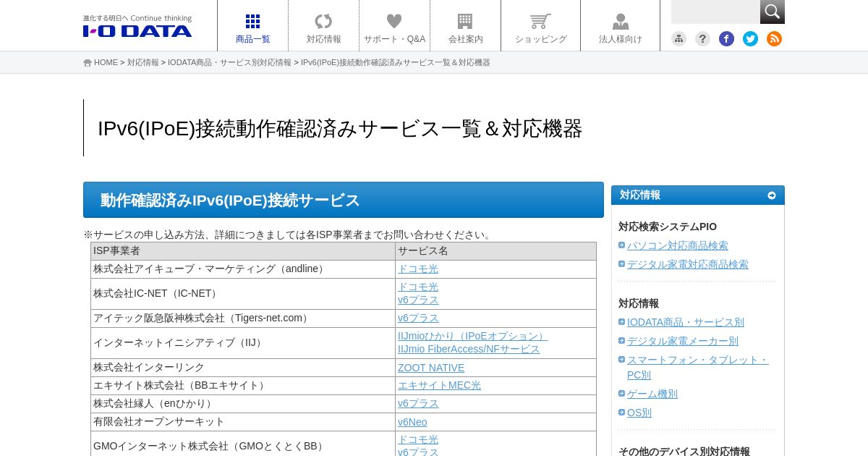Image resolution: width=868 pixels, height=456 pixels.
Task: Open v6Neo link
Action: click(412, 422)
